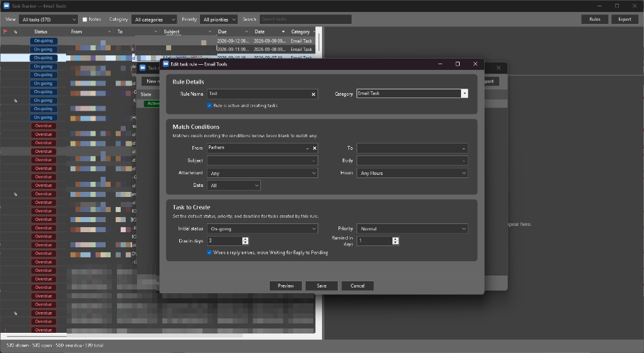Sort the task list by Subject column header
This screenshot has height=353, width=644.
pos(172,31)
